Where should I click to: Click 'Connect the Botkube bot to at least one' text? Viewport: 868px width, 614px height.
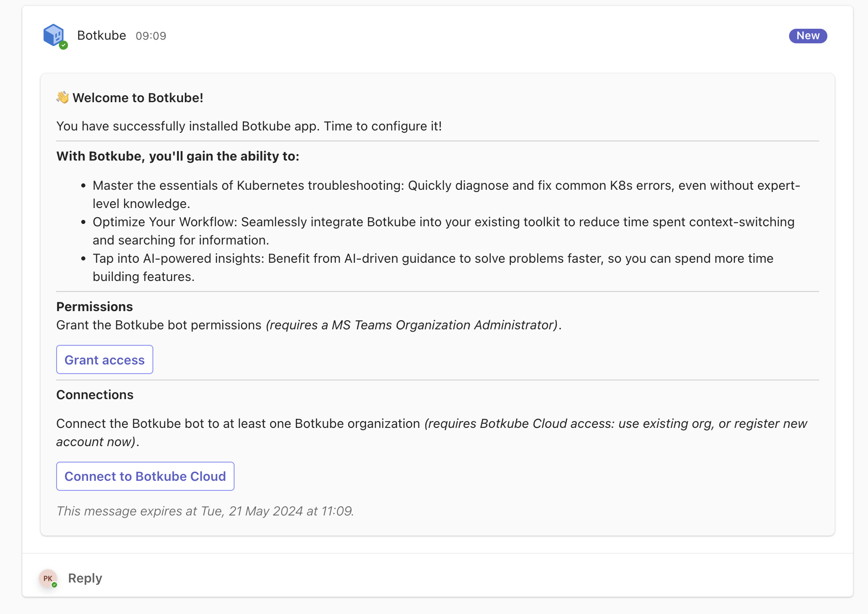click(174, 423)
